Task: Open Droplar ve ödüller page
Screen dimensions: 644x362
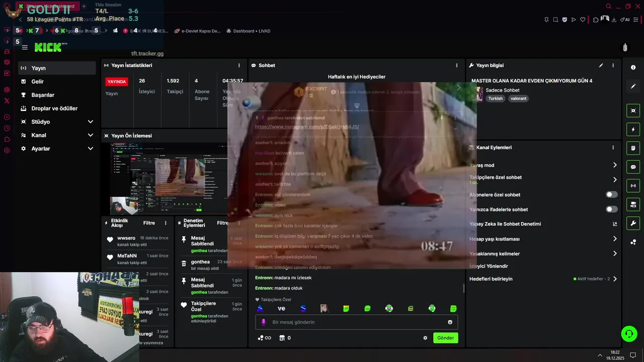Action: click(57, 108)
